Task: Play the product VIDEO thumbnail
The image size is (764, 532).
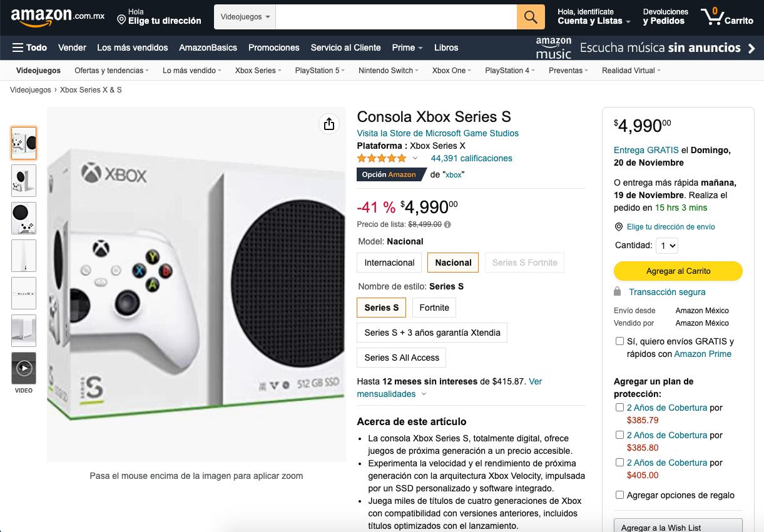Action: [x=24, y=368]
